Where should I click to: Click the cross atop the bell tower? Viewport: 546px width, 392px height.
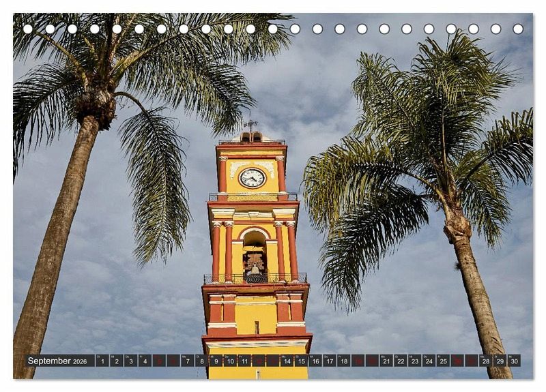[251, 125]
